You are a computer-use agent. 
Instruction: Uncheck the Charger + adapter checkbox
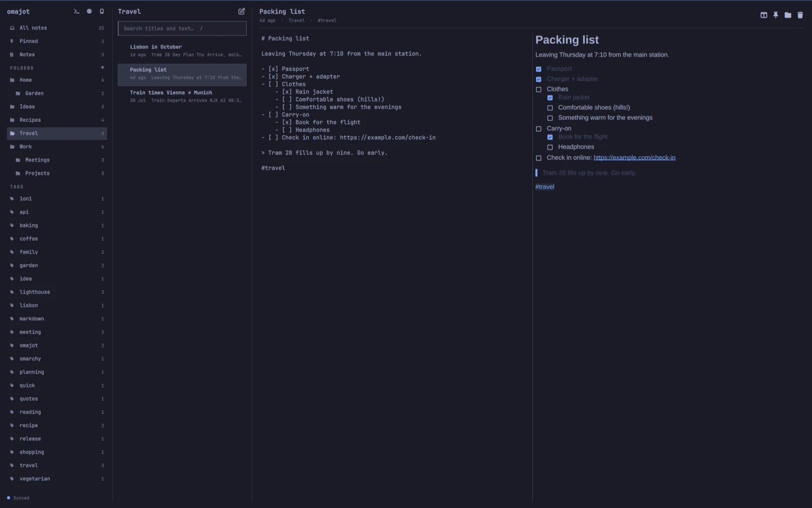coord(538,79)
